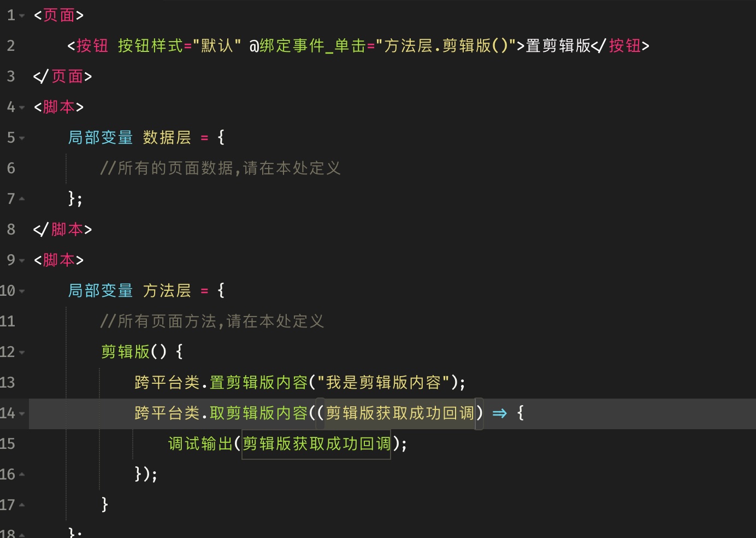Click line number 11 in the gutter
This screenshot has width=756, height=538.
click(8, 321)
